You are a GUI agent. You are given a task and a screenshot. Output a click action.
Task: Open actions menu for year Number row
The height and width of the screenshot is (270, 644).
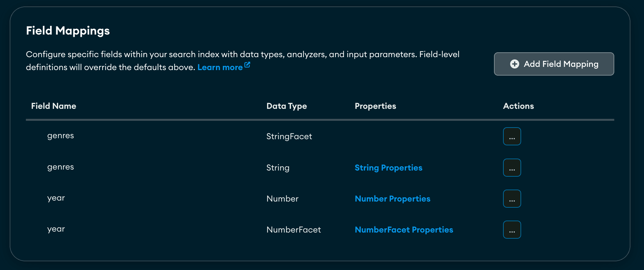coord(512,199)
